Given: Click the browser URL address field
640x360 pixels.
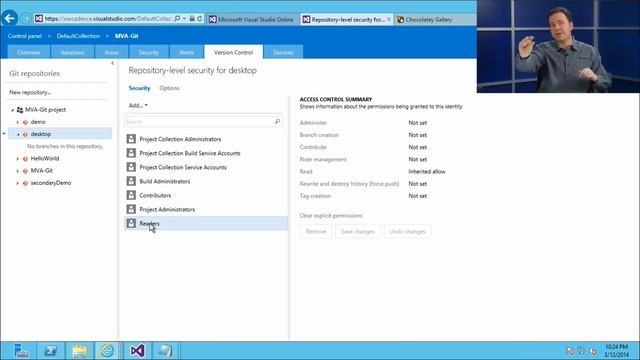Looking at the screenshot, I should coord(108,19).
